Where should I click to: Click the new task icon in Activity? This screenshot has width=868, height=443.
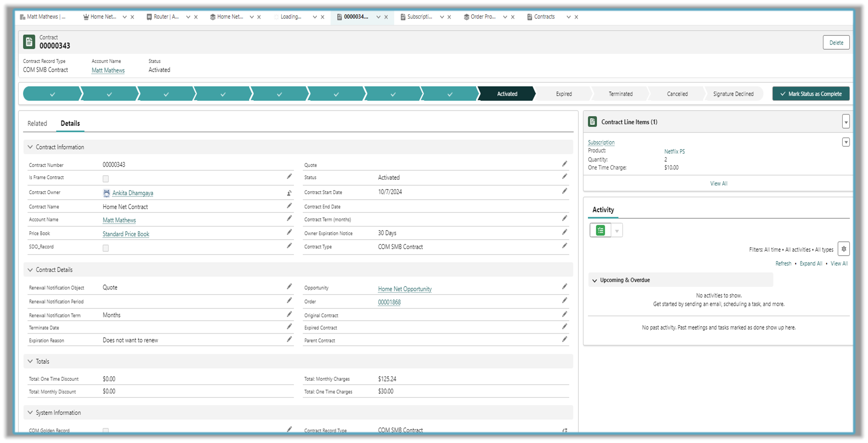(x=600, y=230)
